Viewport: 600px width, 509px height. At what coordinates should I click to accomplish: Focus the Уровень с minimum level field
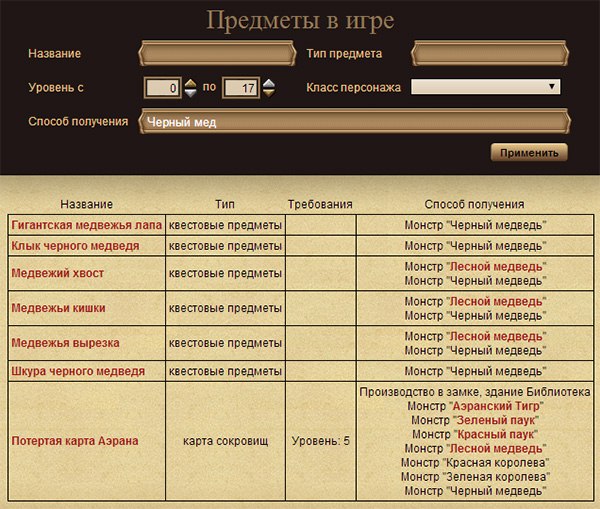[x=163, y=88]
